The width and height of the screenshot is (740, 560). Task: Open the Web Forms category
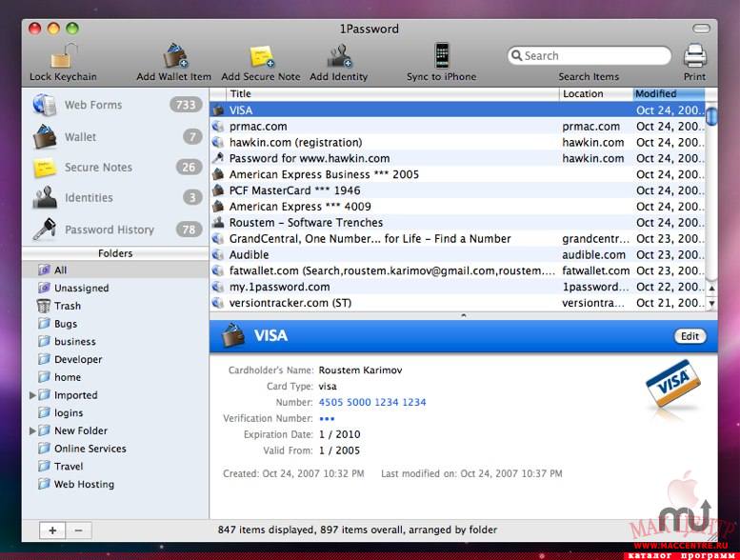click(x=115, y=105)
